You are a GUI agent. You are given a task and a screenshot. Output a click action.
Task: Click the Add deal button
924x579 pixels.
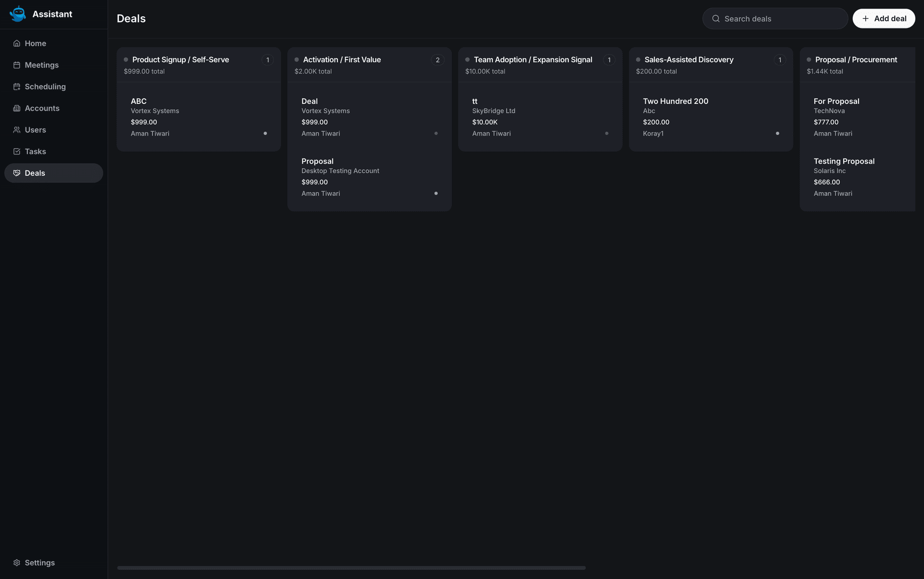884,19
